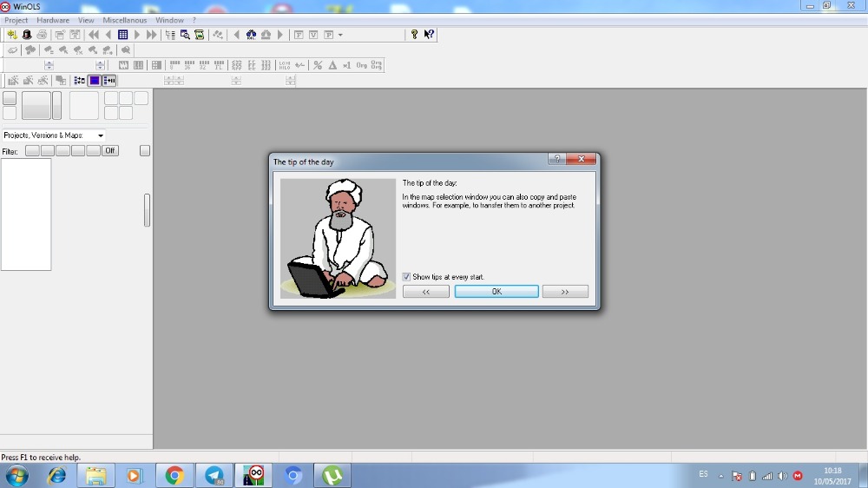868x488 pixels.
Task: Show previous tip with << button
Action: point(426,292)
